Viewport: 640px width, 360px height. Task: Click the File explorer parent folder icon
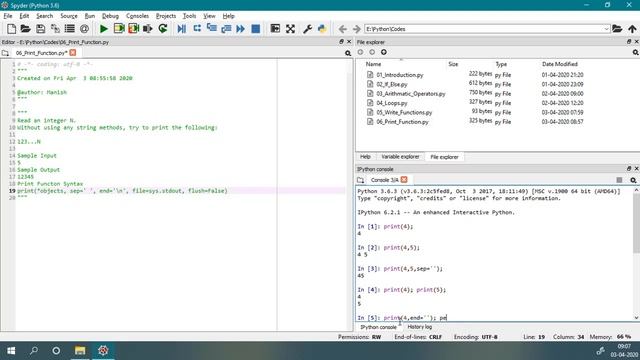(x=384, y=52)
